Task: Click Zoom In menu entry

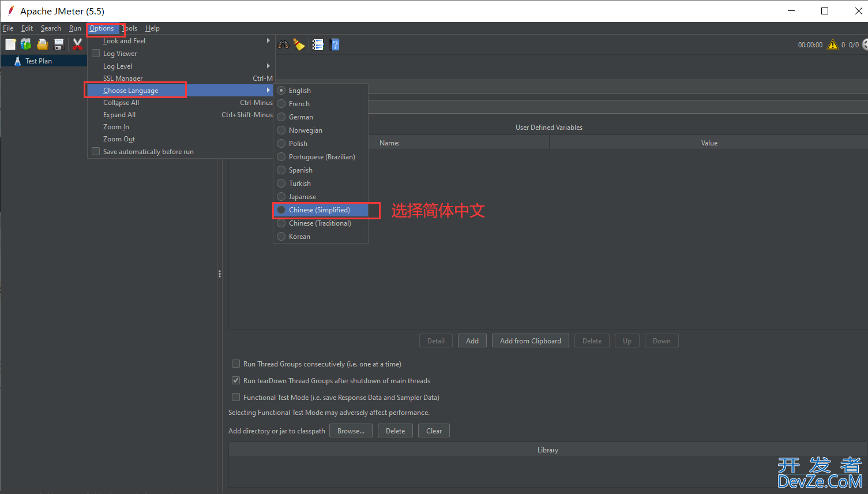Action: 180,126
